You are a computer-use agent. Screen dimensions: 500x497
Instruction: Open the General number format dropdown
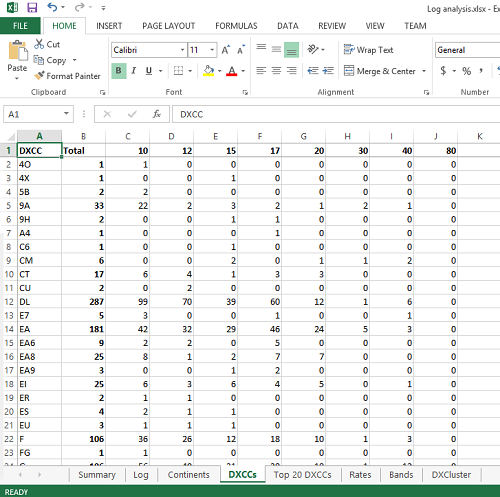tap(467, 50)
